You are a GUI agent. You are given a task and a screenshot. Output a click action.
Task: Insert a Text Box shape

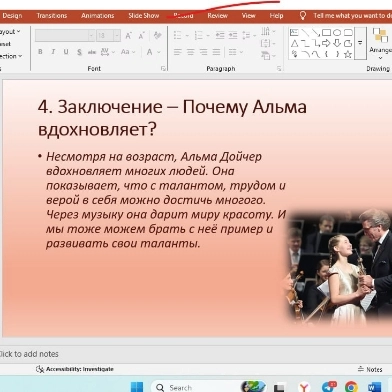294,32
